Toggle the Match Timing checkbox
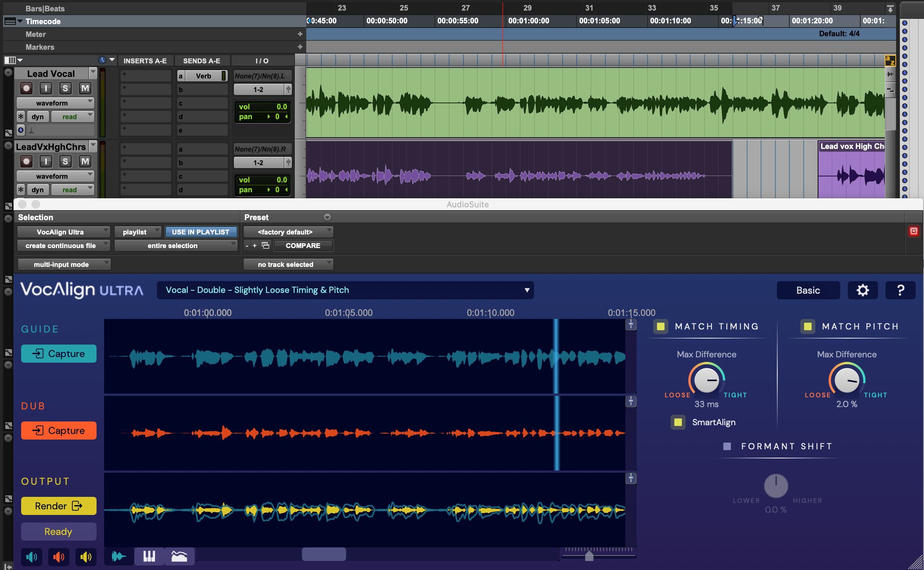 660,326
